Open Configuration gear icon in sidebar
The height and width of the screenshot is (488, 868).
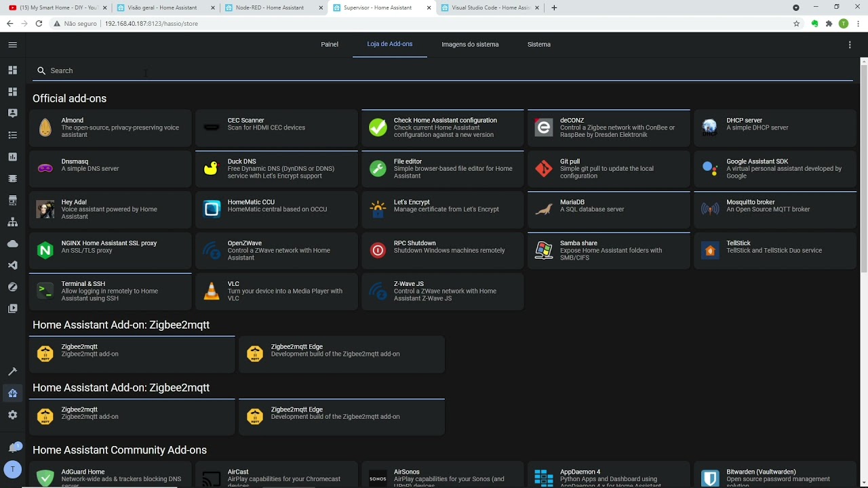click(12, 415)
